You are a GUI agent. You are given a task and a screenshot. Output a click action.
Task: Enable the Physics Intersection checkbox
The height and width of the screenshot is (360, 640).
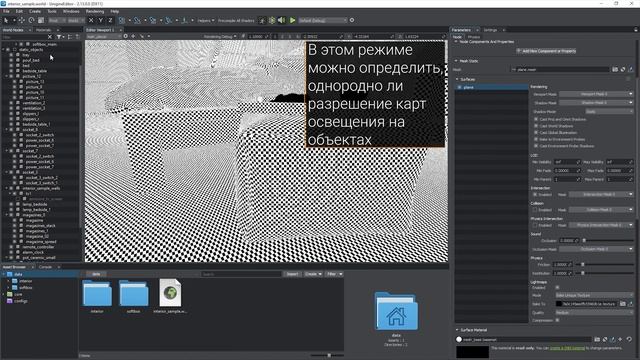535,225
